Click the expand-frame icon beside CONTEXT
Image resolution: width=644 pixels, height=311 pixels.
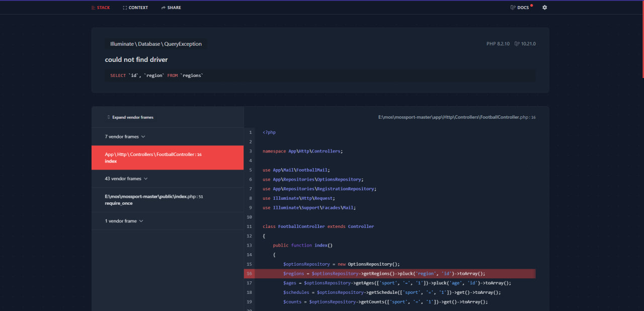[125, 8]
